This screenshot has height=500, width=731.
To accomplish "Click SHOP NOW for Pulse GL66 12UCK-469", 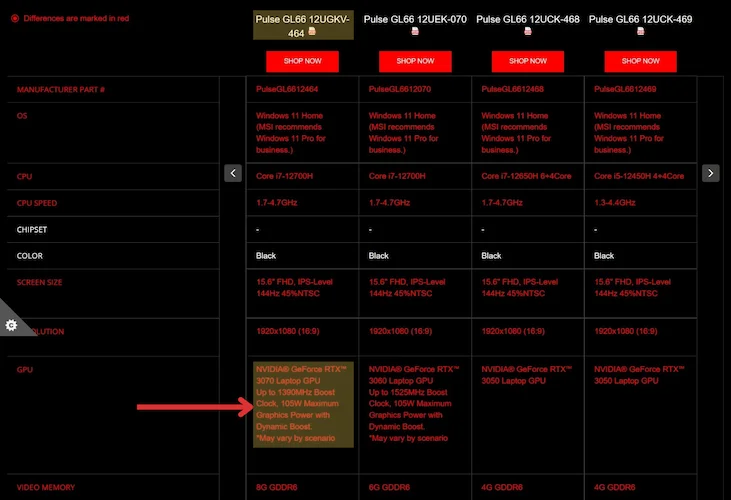I will click(x=641, y=61).
